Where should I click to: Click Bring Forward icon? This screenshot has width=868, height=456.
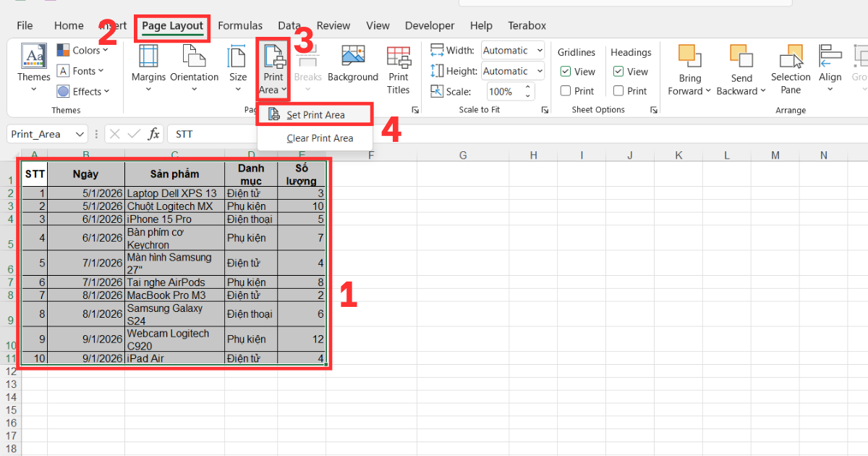tap(690, 56)
